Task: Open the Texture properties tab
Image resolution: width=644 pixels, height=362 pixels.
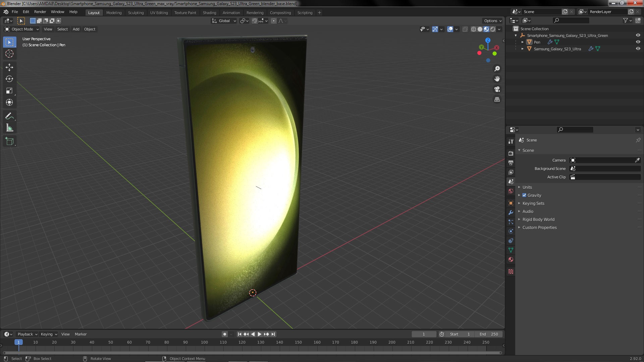Action: tap(511, 271)
